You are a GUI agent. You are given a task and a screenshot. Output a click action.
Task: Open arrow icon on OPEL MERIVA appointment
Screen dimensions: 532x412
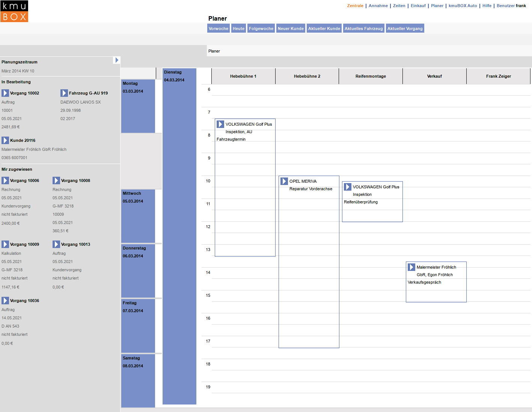coord(284,181)
